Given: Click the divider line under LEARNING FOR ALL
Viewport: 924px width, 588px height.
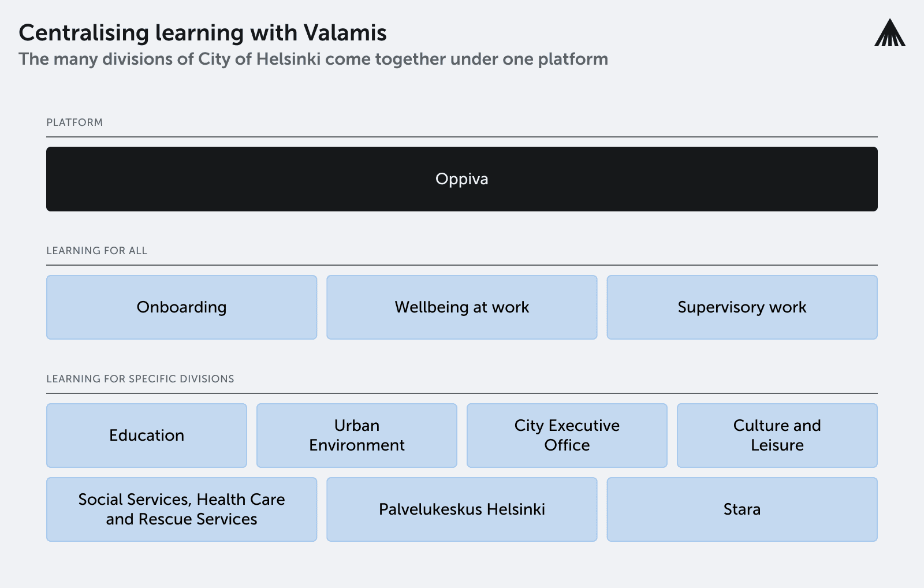Looking at the screenshot, I should coord(462,265).
